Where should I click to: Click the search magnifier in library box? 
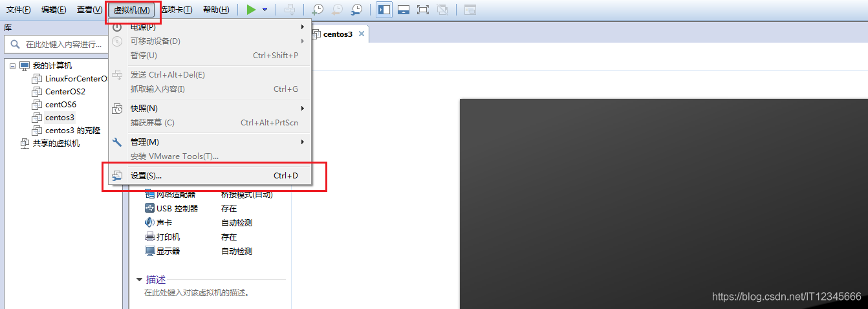click(x=15, y=45)
